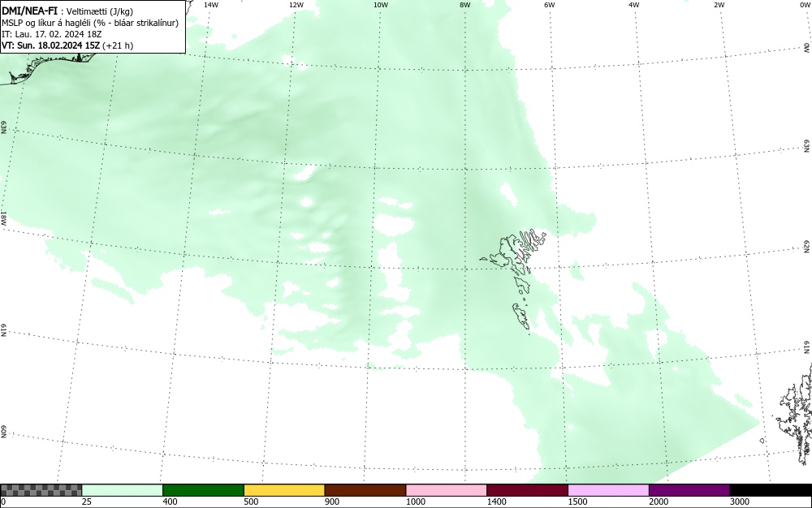Click the legend value '500'
Screen dimensions: 812x508
251,502
